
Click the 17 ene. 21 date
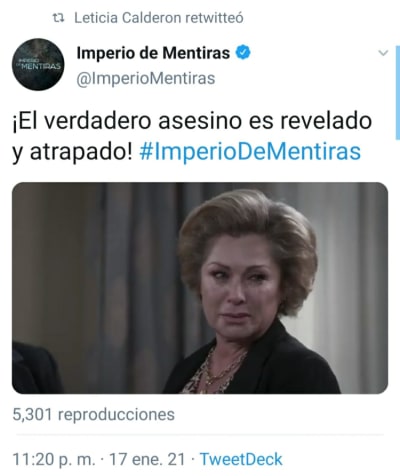[x=147, y=459]
